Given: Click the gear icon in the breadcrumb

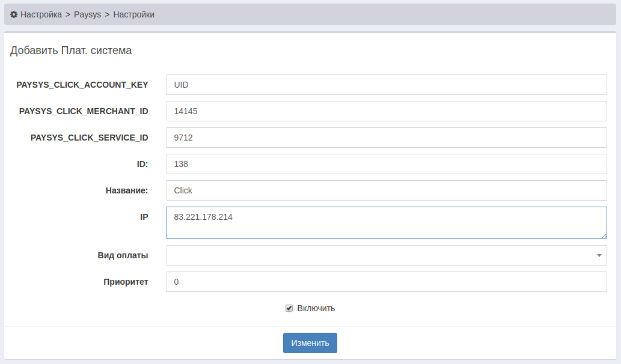Looking at the screenshot, I should [14, 14].
